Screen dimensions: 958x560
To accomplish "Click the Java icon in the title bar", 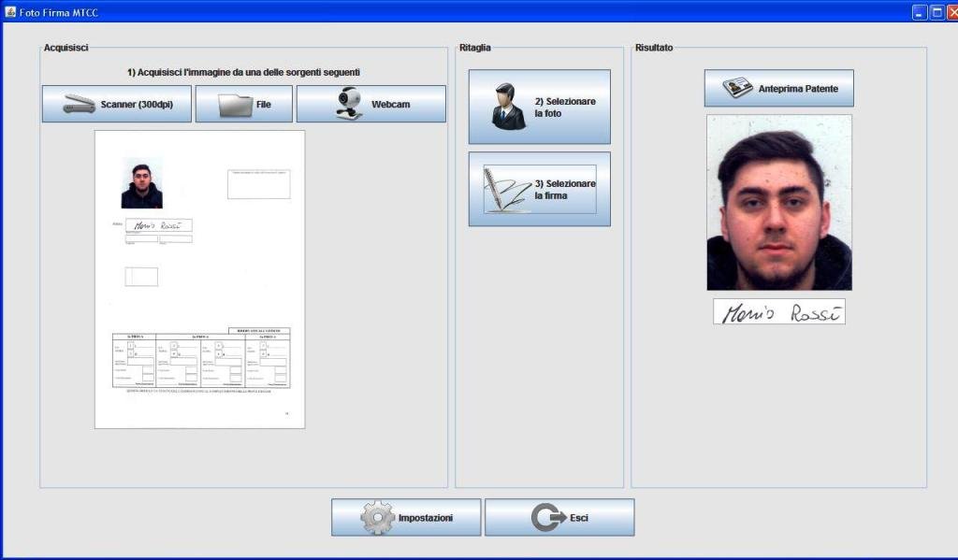I will click(x=9, y=13).
